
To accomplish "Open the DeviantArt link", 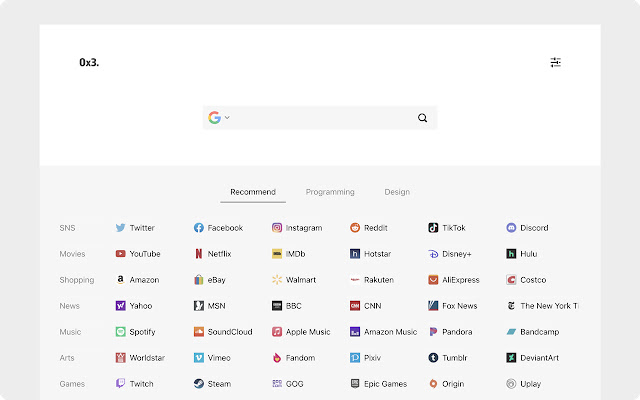I will click(533, 358).
